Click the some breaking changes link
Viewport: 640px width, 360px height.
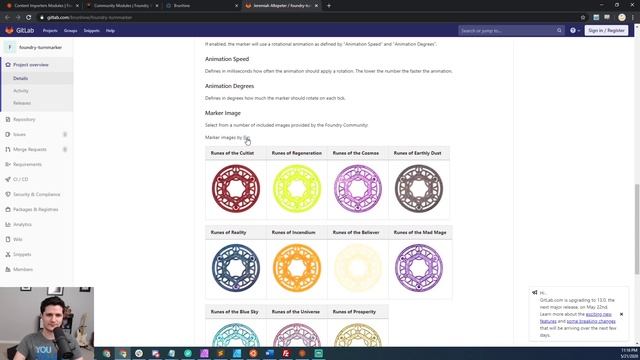[591, 321]
